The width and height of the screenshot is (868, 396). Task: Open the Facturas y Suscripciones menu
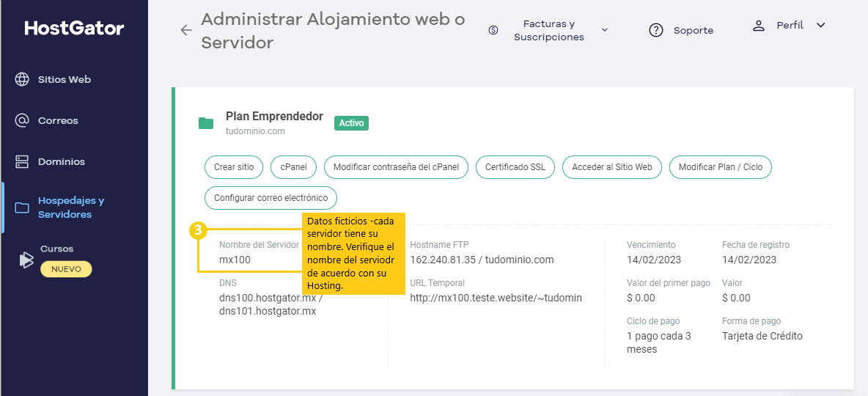(548, 31)
